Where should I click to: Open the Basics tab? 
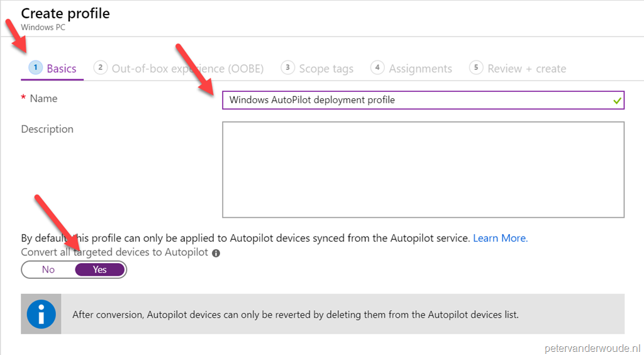pos(52,68)
